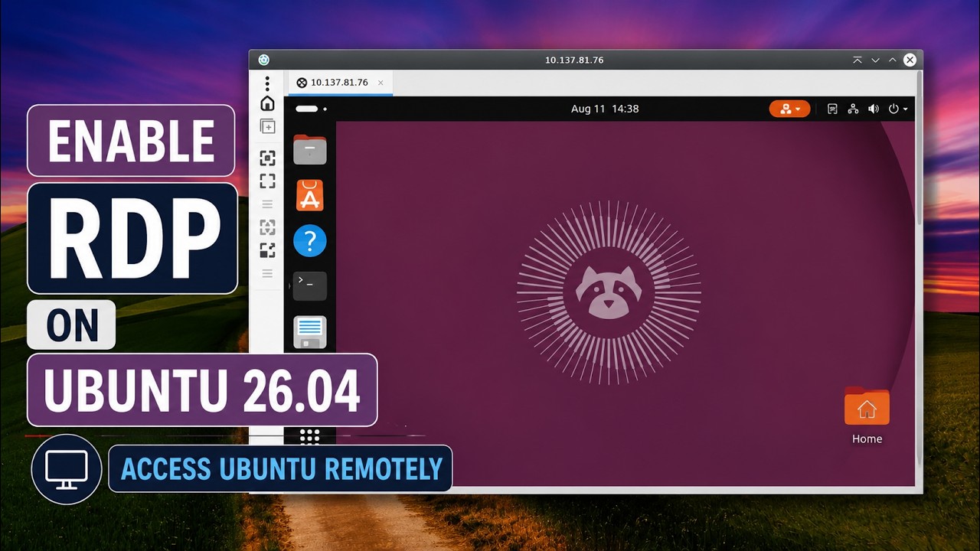Click the KRDC app icon in the title bar
Viewport: 980px width, 551px height.
tap(264, 60)
